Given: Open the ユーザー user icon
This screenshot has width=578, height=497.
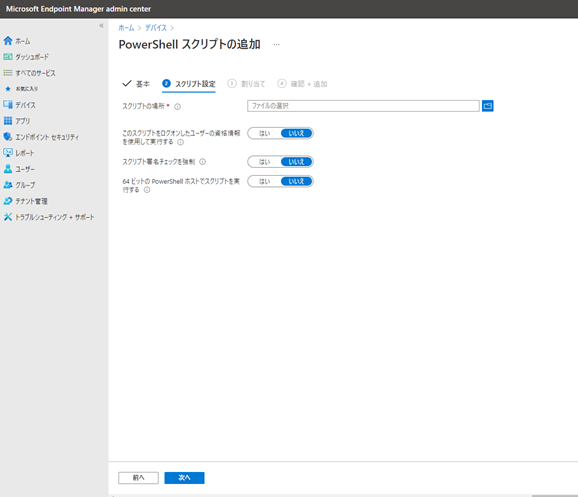Looking at the screenshot, I should coord(8,169).
